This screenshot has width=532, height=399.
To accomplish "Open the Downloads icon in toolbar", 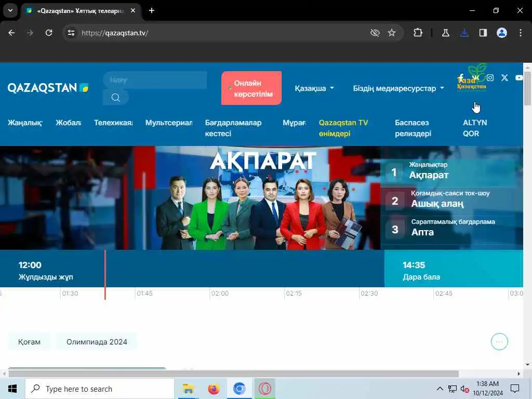I will (x=464, y=33).
